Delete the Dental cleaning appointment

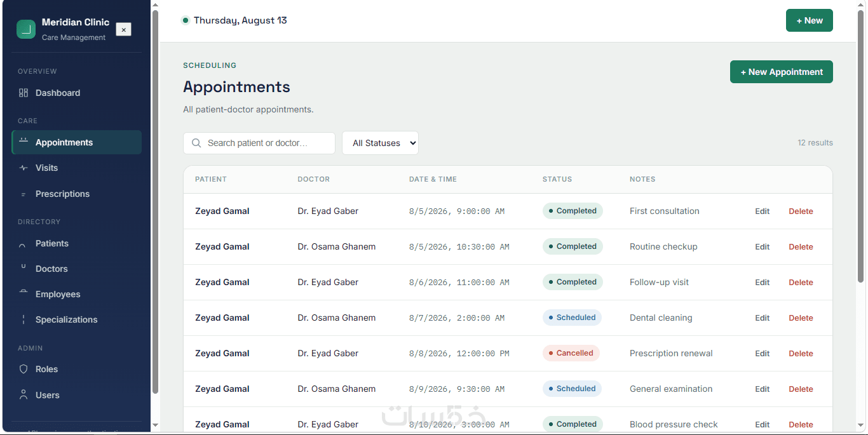801,318
